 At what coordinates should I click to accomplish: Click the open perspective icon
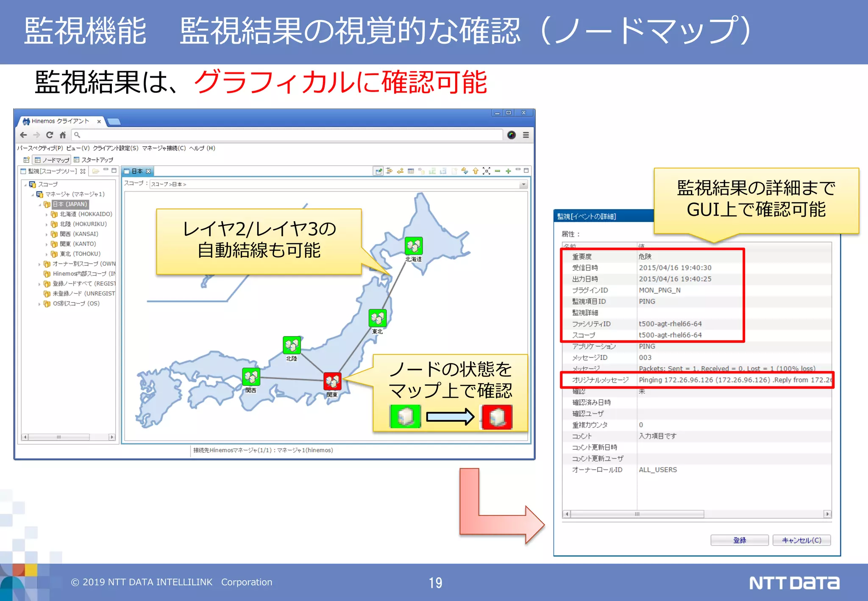[26, 160]
